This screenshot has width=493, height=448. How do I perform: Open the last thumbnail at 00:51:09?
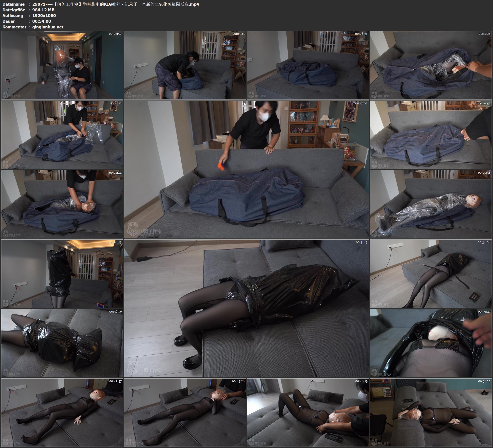point(431,412)
